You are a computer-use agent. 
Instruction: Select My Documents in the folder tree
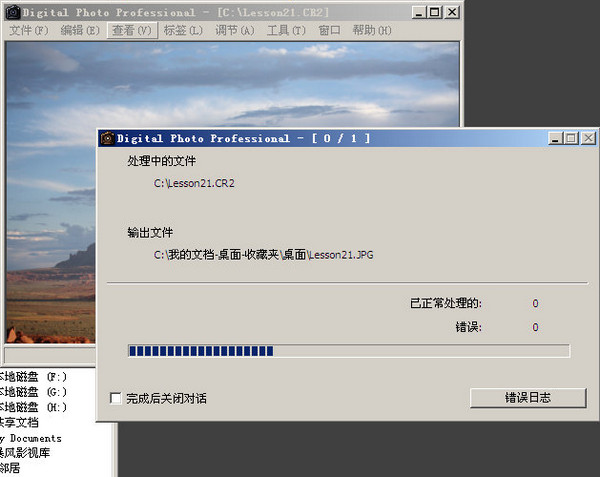pyautogui.click(x=30, y=438)
